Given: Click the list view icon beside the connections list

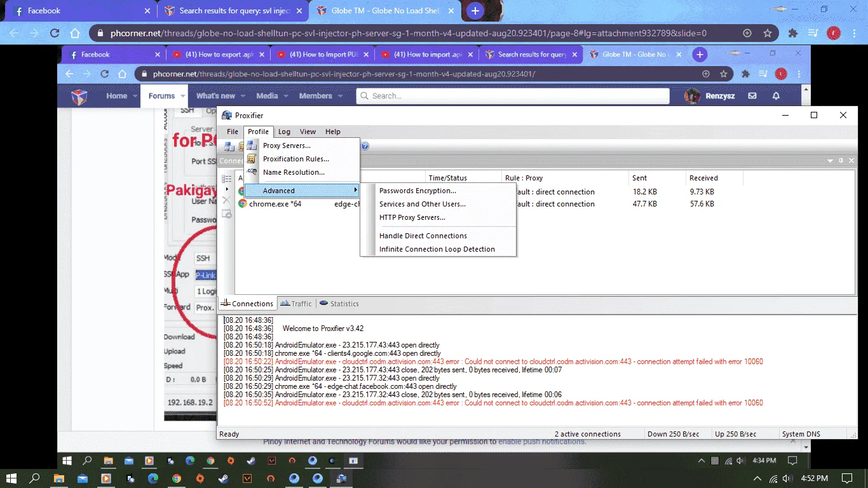Looking at the screenshot, I should click(x=227, y=179).
